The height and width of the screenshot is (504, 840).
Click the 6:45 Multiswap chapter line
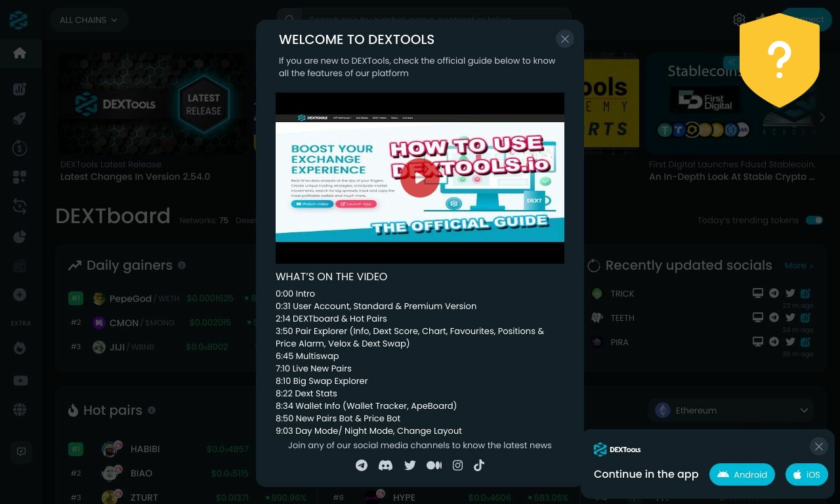click(x=307, y=356)
